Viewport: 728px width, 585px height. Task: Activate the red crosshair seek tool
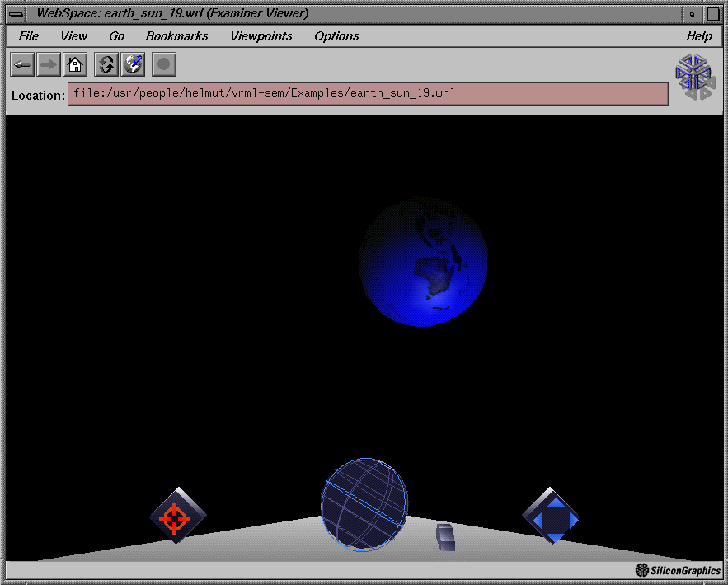(178, 516)
